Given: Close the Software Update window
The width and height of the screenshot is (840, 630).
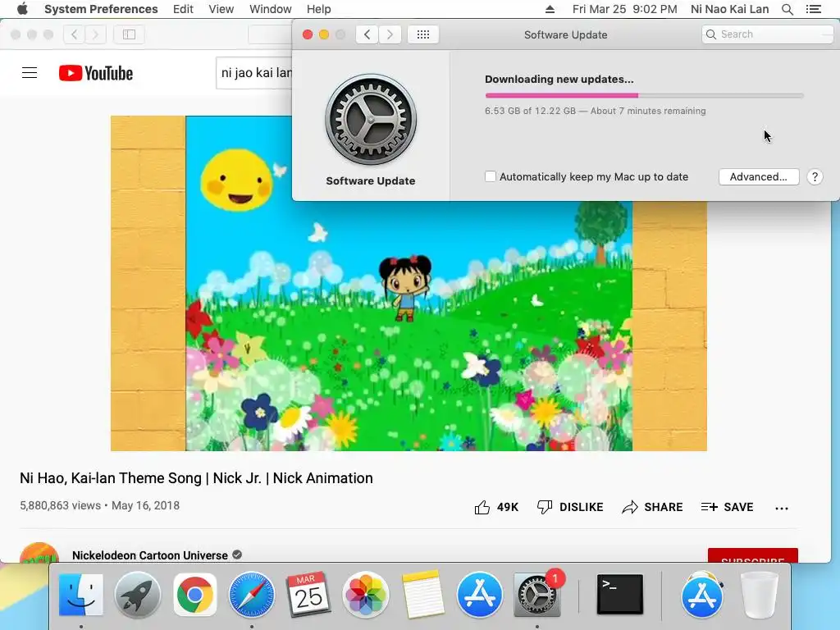Looking at the screenshot, I should pos(308,34).
